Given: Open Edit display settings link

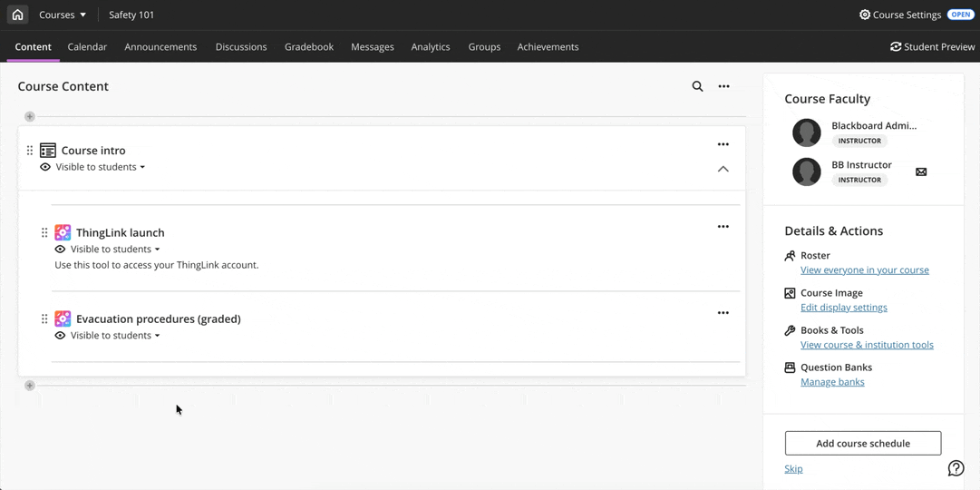Looking at the screenshot, I should pos(844,308).
